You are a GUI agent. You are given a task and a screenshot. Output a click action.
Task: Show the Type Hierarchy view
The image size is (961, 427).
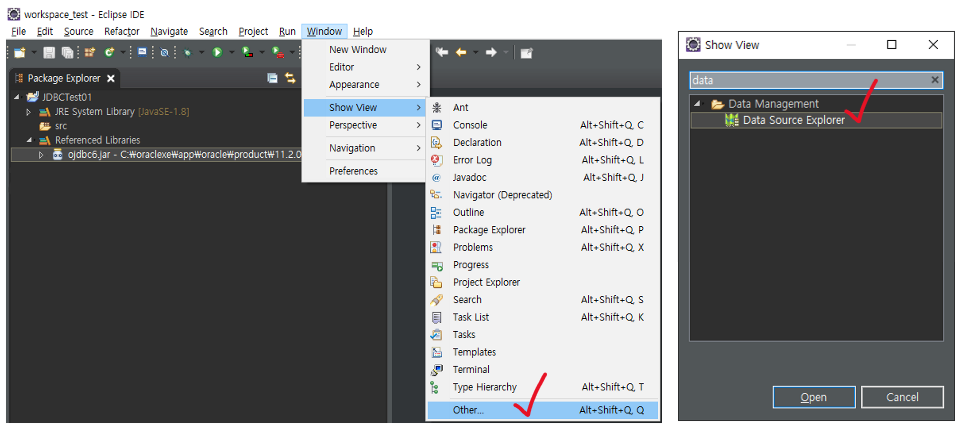(542, 387)
